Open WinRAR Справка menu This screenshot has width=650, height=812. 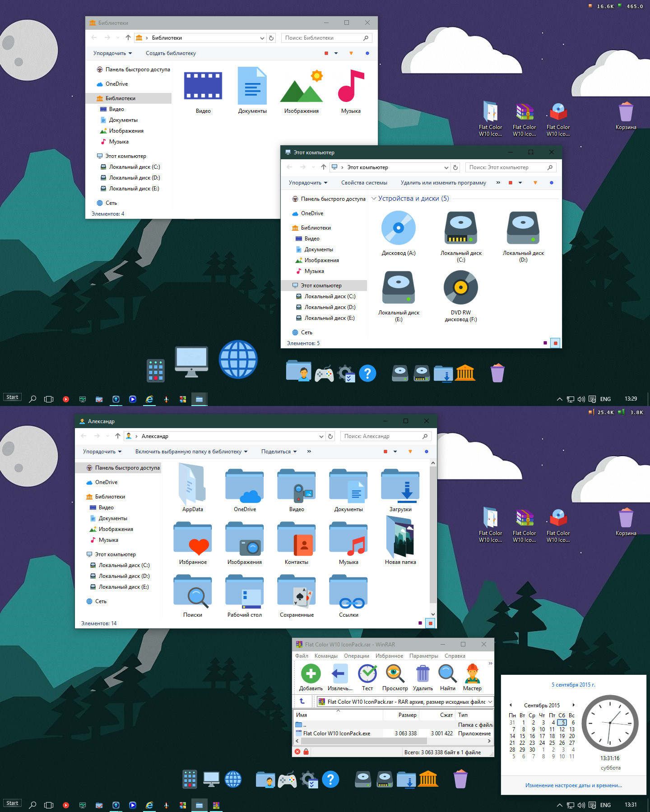click(x=455, y=656)
